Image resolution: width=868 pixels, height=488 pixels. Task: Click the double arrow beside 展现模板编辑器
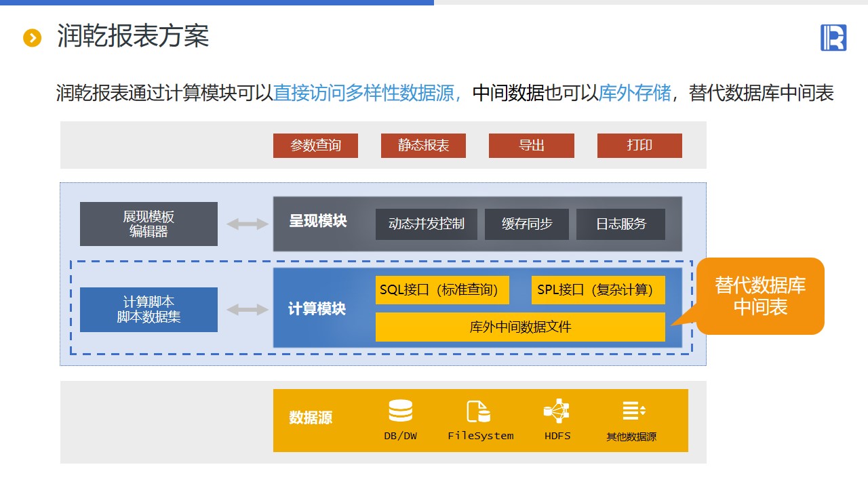(x=248, y=224)
